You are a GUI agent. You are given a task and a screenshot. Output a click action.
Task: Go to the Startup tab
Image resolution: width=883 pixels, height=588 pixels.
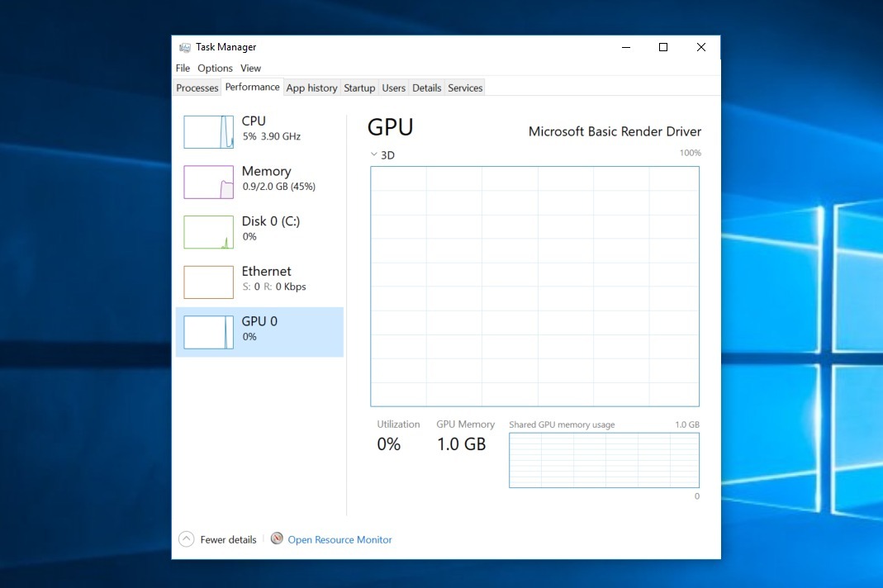(x=359, y=88)
